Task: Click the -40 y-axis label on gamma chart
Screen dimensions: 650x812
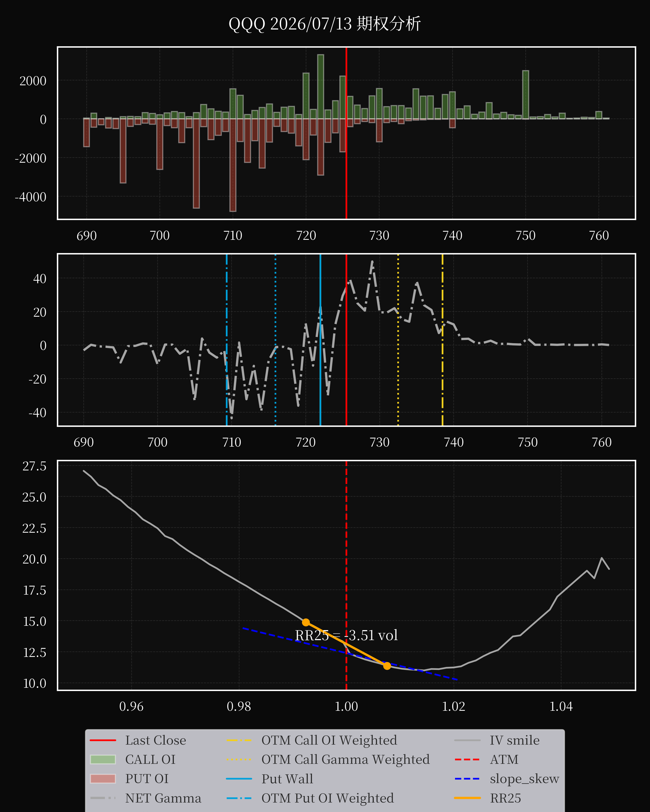Action: pos(37,412)
